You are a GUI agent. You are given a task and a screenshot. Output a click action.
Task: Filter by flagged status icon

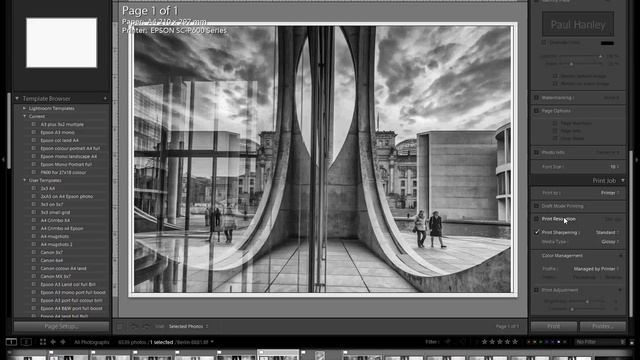tap(448, 342)
